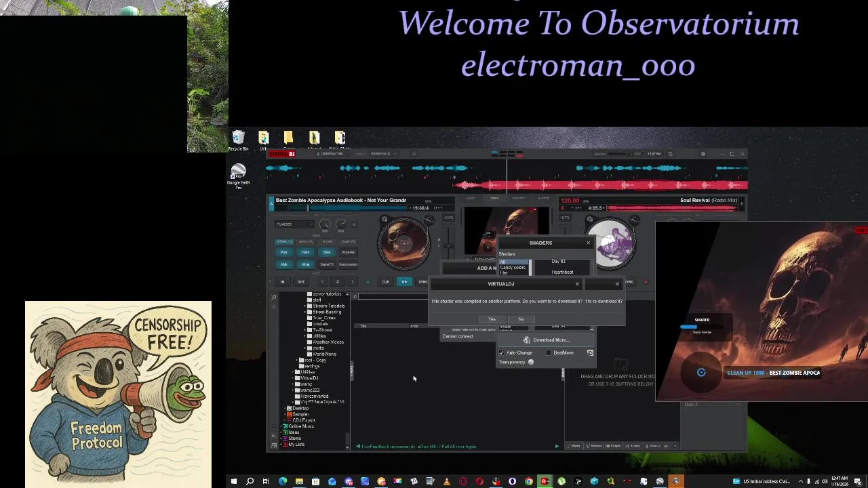
Task: Select the Online Music folder icon
Action: click(x=285, y=426)
